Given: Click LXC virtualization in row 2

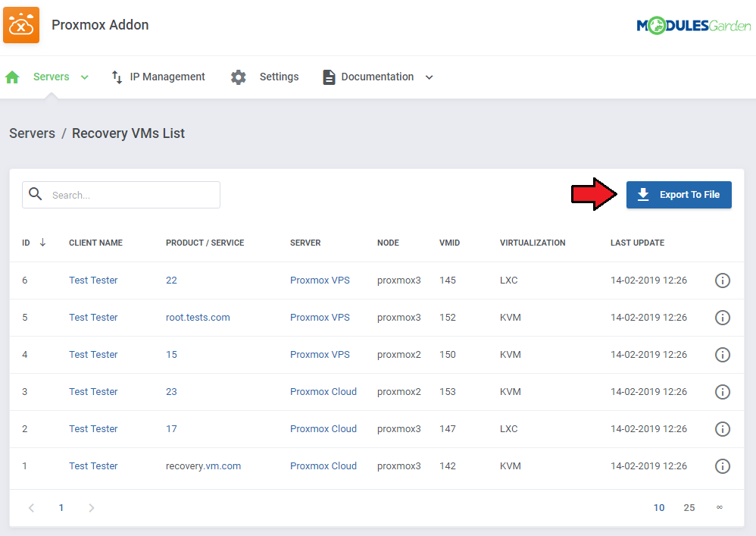Looking at the screenshot, I should (508, 429).
